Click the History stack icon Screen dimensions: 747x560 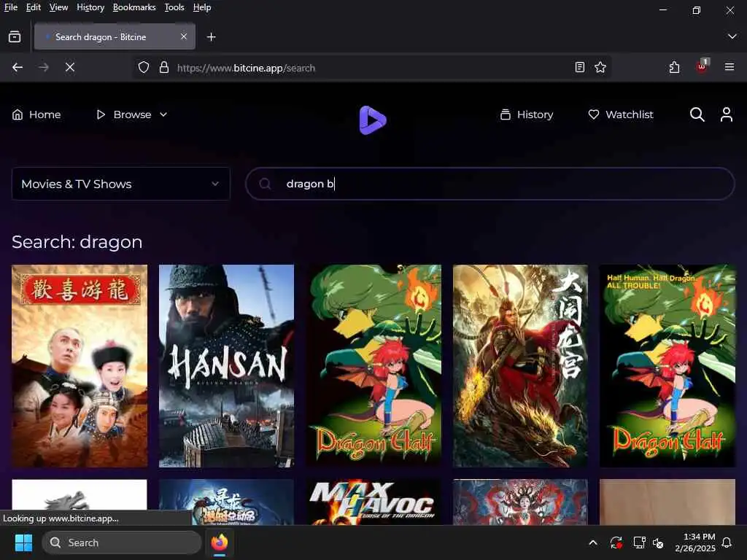[506, 114]
